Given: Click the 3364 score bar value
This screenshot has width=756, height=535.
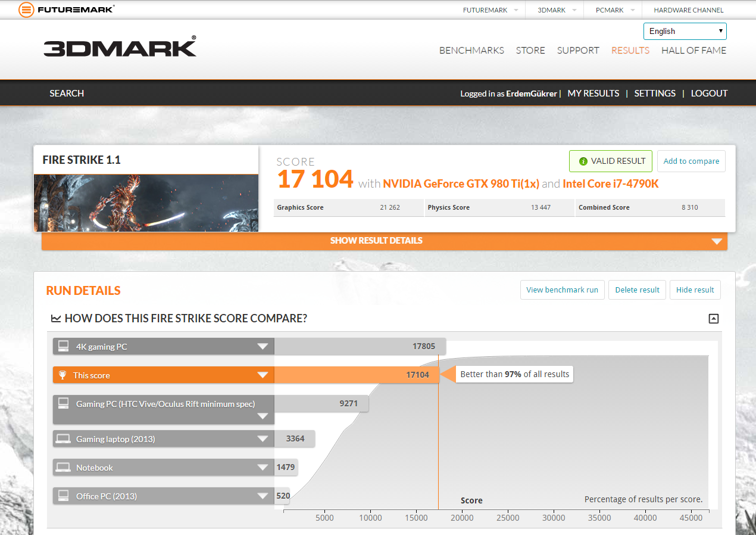Looking at the screenshot, I should tap(295, 438).
